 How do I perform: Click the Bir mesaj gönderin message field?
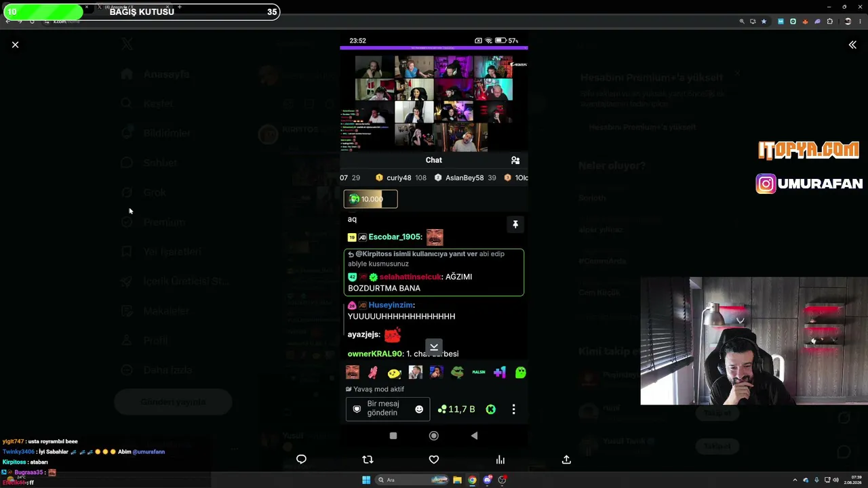(388, 409)
